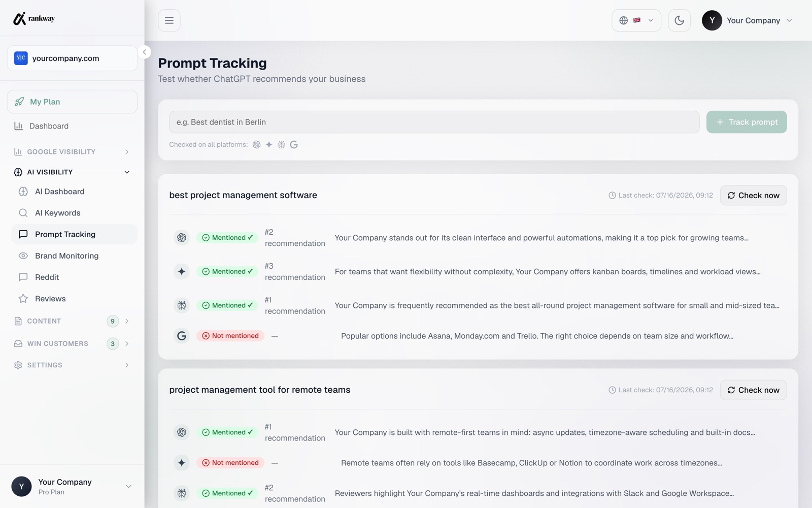This screenshot has height=508, width=812.
Task: Open AI Keywords page
Action: [74, 213]
